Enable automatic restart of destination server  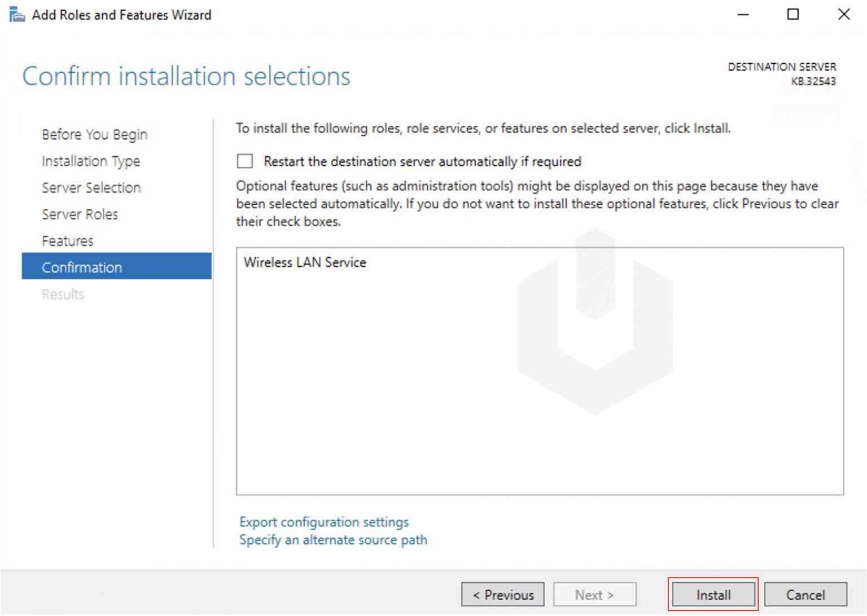(x=244, y=161)
